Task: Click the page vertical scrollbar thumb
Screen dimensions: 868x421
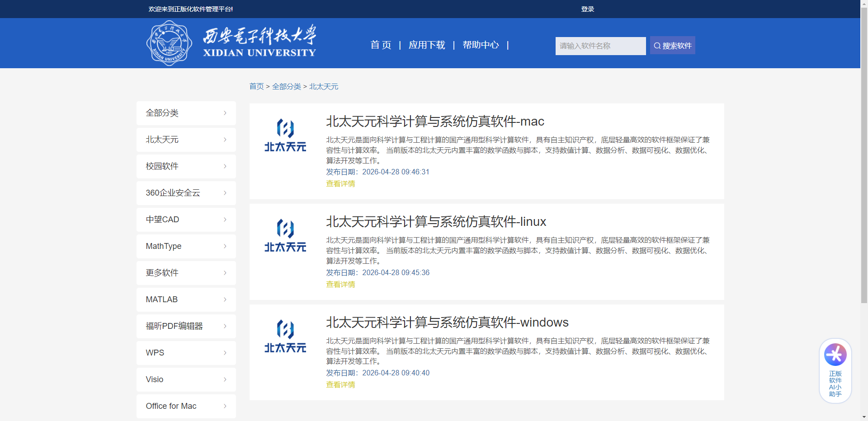Action: (x=864, y=154)
